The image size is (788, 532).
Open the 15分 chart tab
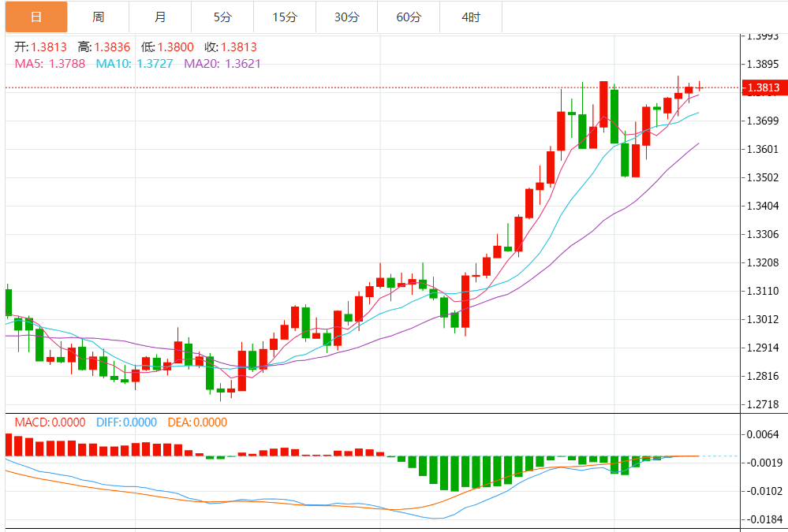tap(285, 17)
